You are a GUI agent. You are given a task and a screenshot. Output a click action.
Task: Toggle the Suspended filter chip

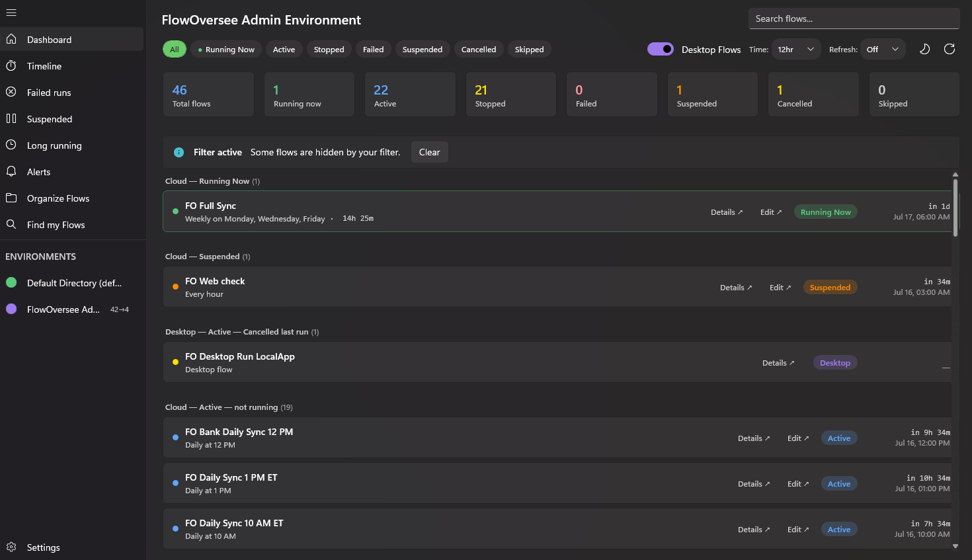pos(423,50)
